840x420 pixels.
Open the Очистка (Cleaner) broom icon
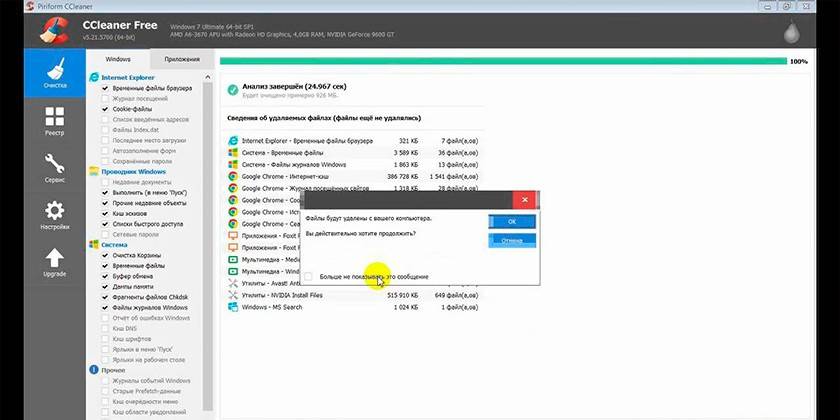55,72
